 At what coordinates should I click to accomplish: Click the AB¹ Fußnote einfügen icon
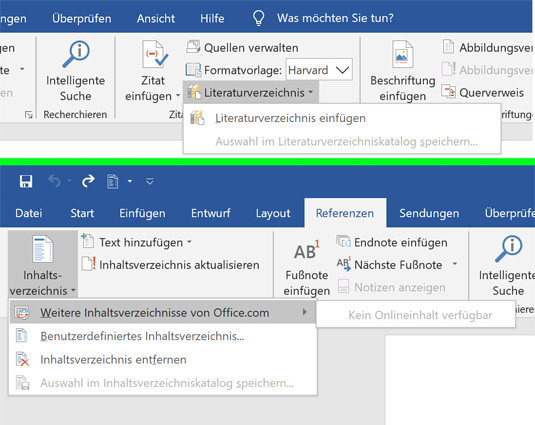[307, 250]
